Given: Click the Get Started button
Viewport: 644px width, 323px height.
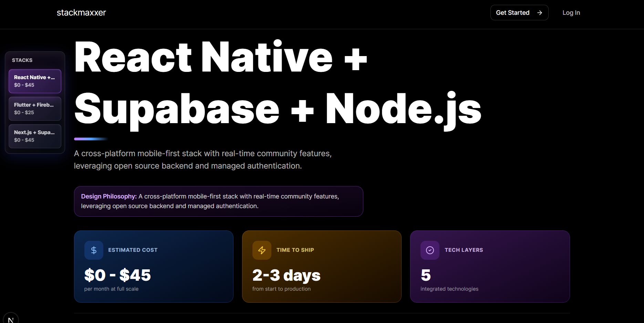Looking at the screenshot, I should (x=519, y=13).
